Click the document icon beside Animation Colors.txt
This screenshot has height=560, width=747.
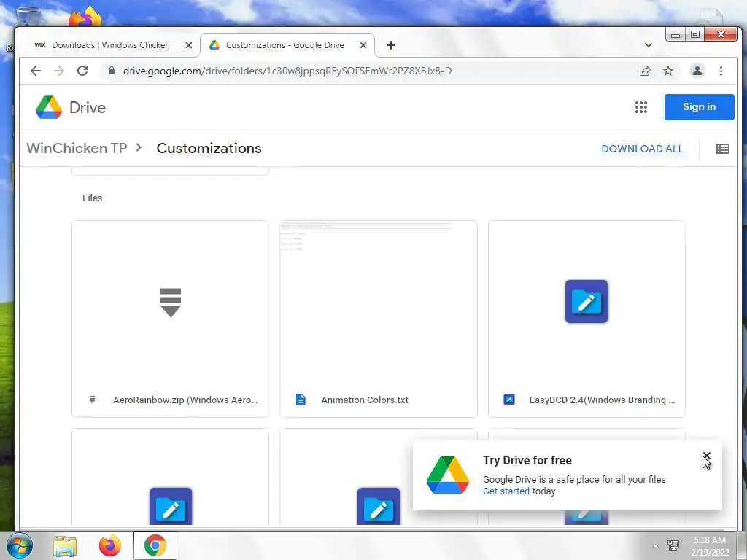(301, 400)
